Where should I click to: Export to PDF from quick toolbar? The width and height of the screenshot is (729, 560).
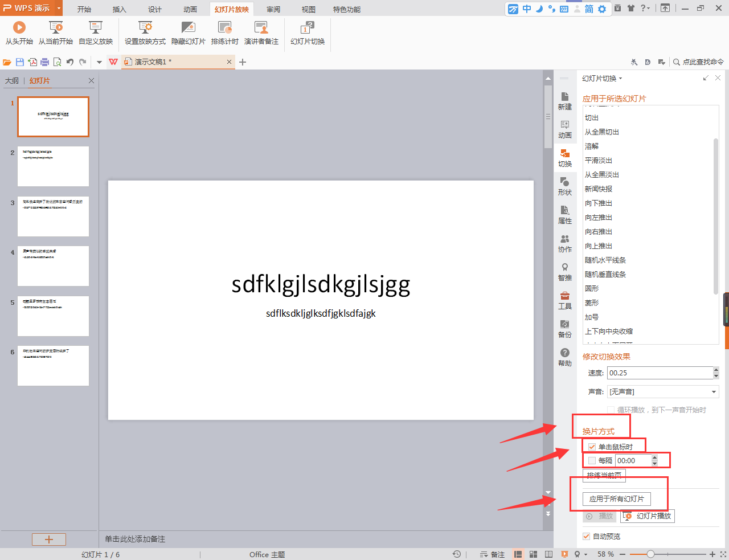pos(32,62)
